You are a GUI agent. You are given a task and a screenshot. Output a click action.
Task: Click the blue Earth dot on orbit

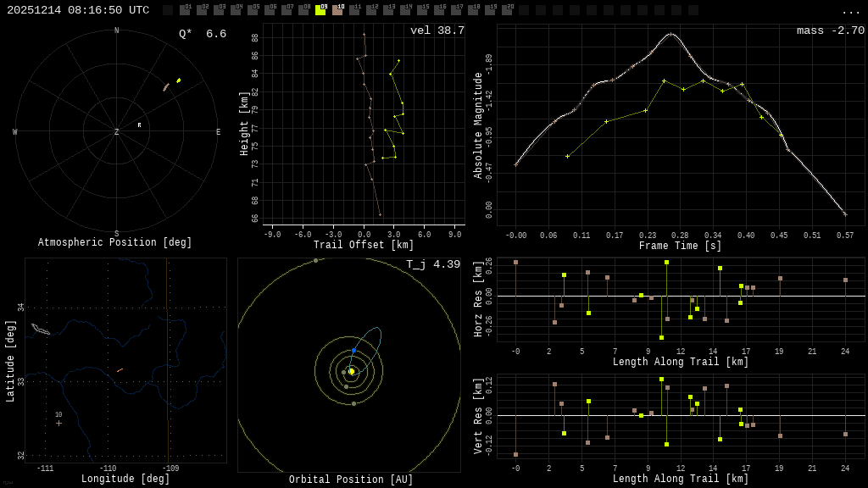pyautogui.click(x=353, y=350)
